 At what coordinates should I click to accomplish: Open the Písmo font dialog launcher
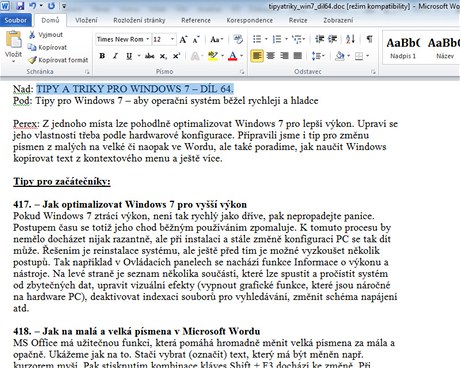(x=242, y=72)
